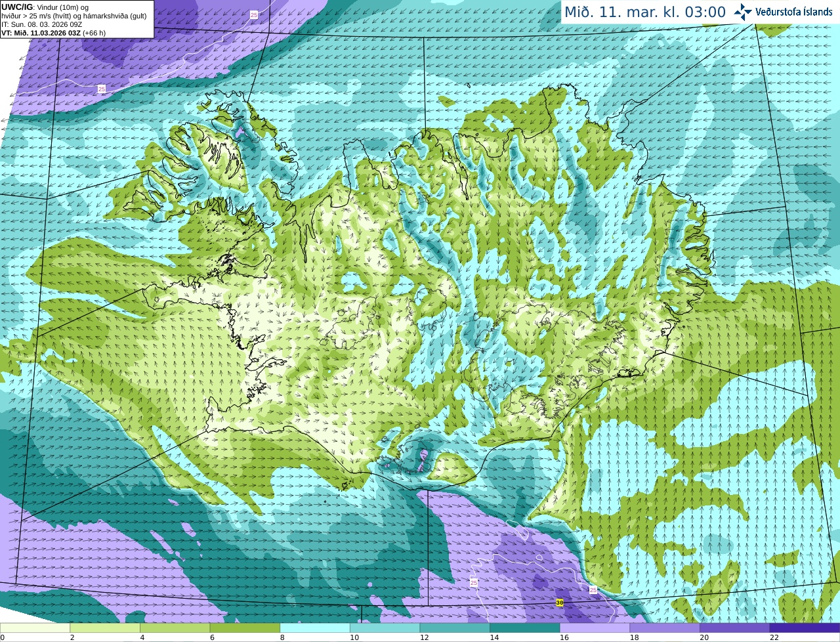Click the 'VT: Mið. 11.03.2026 03Z (+66 h)' line

tap(53, 33)
